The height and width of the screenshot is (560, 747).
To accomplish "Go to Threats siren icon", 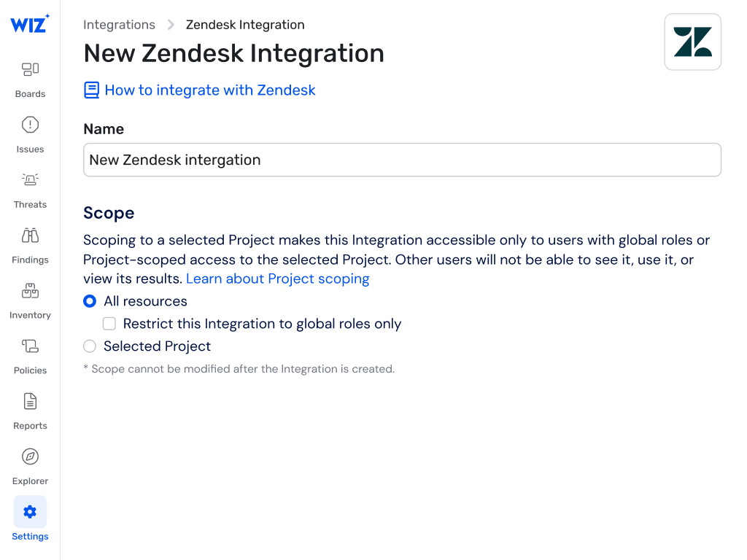I will tap(30, 180).
